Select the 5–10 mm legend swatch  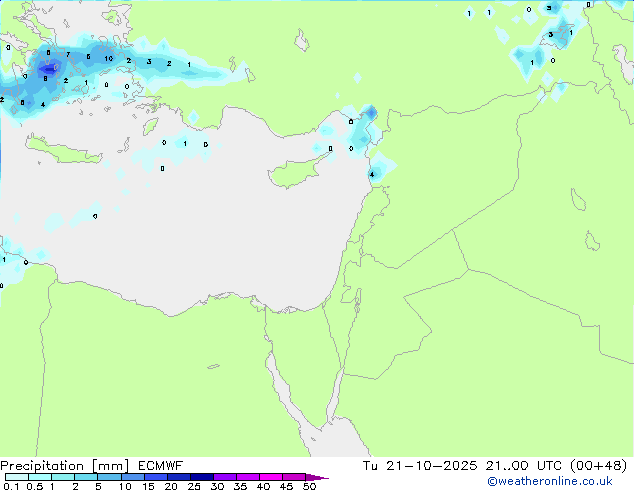[x=109, y=477]
